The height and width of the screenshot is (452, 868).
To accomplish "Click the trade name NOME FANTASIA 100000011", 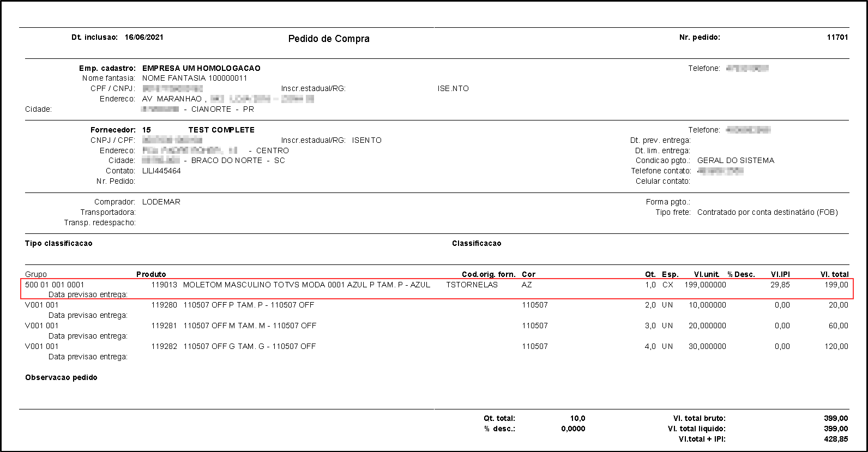I will tap(195, 78).
